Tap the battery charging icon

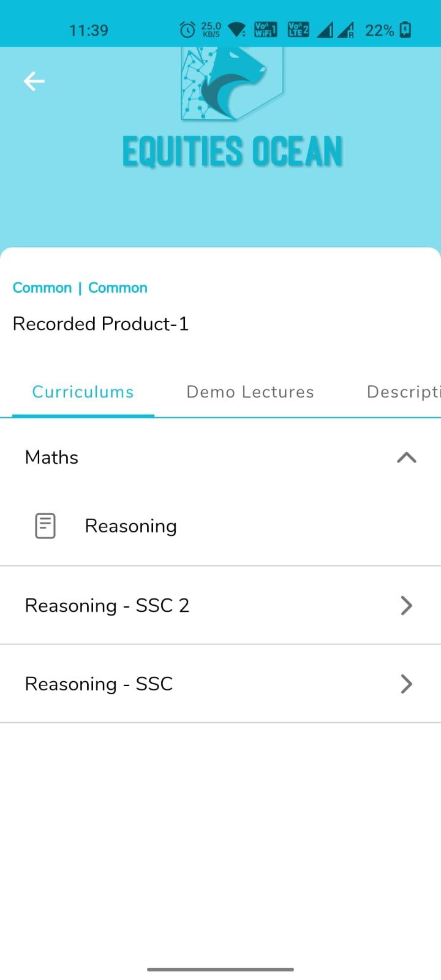pos(405,29)
